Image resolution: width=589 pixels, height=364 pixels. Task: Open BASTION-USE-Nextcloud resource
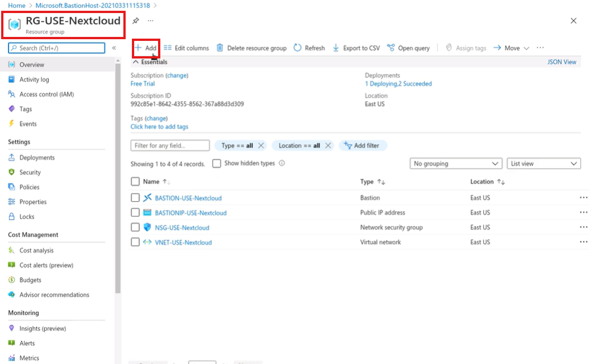pos(188,198)
